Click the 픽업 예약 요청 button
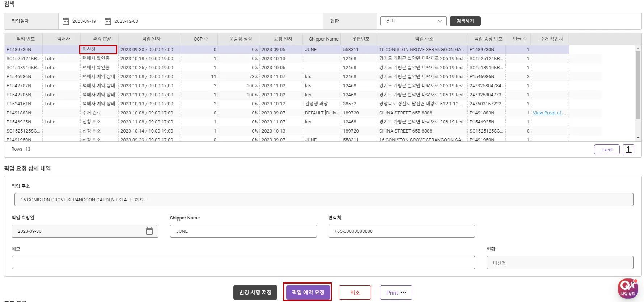The height and width of the screenshot is (302, 644). (308, 292)
